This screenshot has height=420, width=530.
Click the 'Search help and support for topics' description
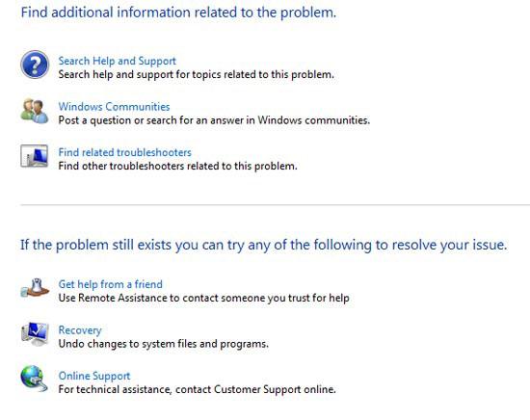click(196, 74)
